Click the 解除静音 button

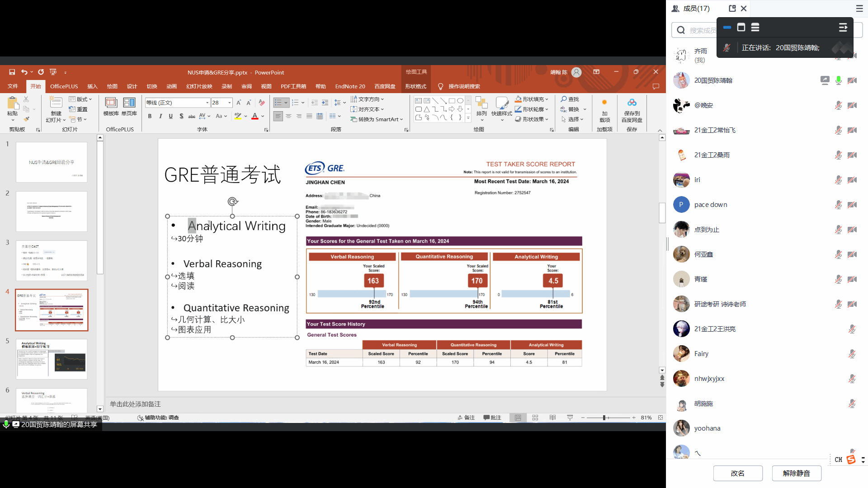tap(796, 473)
